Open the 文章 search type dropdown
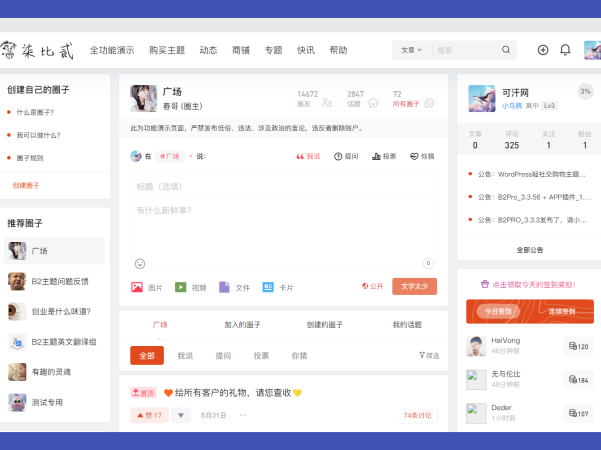This screenshot has height=450, width=601. click(x=411, y=50)
